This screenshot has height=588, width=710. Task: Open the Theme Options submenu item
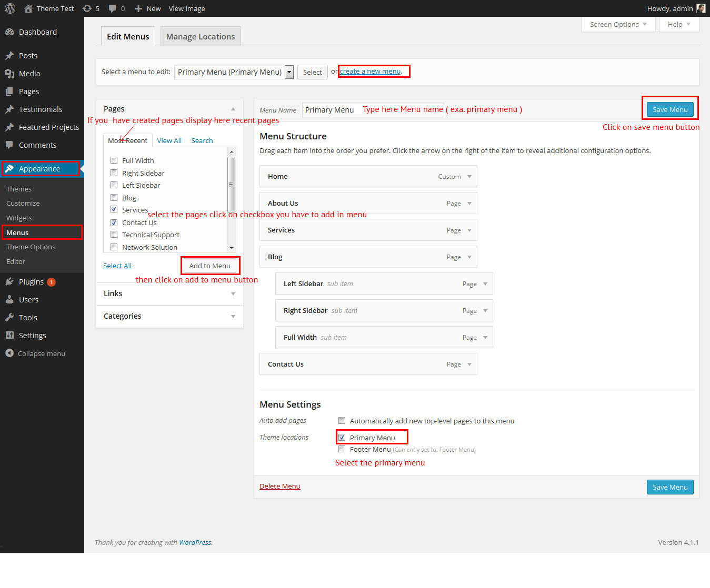tap(31, 247)
